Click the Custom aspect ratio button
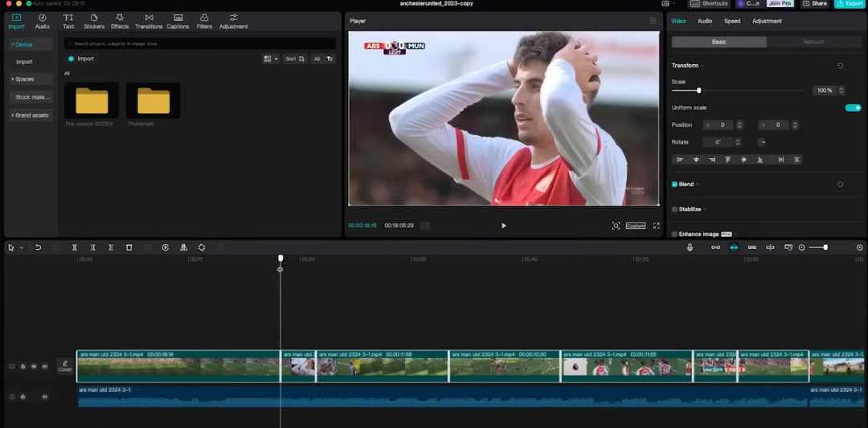The image size is (868, 428). tap(636, 226)
